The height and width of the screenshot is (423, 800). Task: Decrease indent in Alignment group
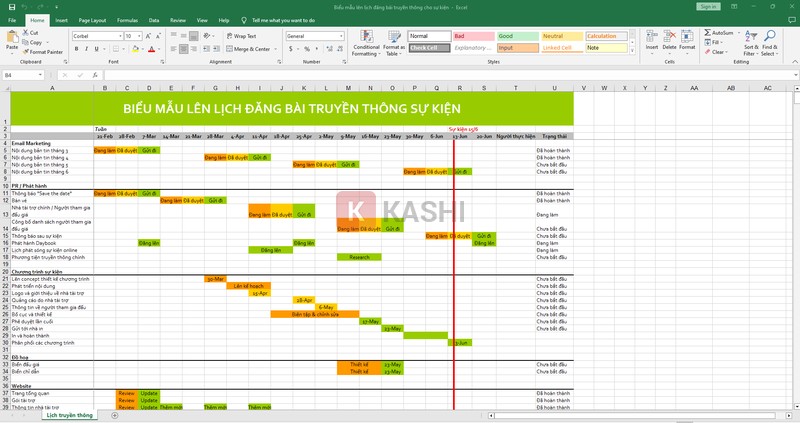(206, 49)
